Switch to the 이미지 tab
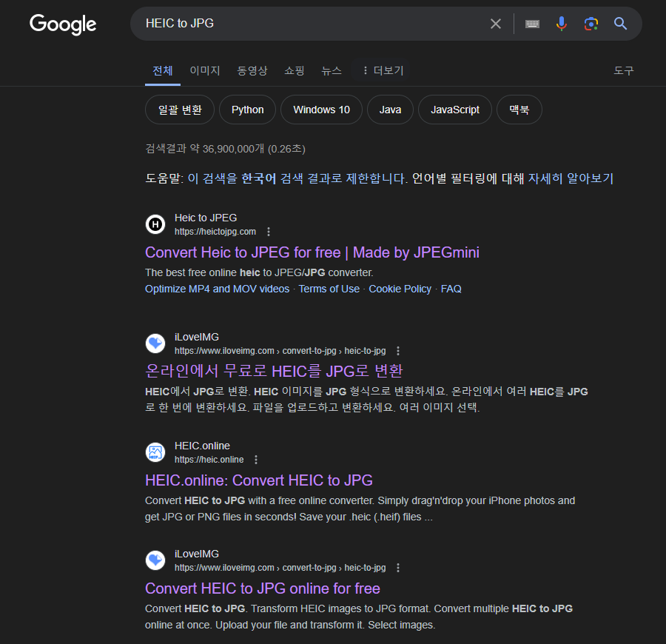Viewport: 666px width, 644px height. point(205,70)
